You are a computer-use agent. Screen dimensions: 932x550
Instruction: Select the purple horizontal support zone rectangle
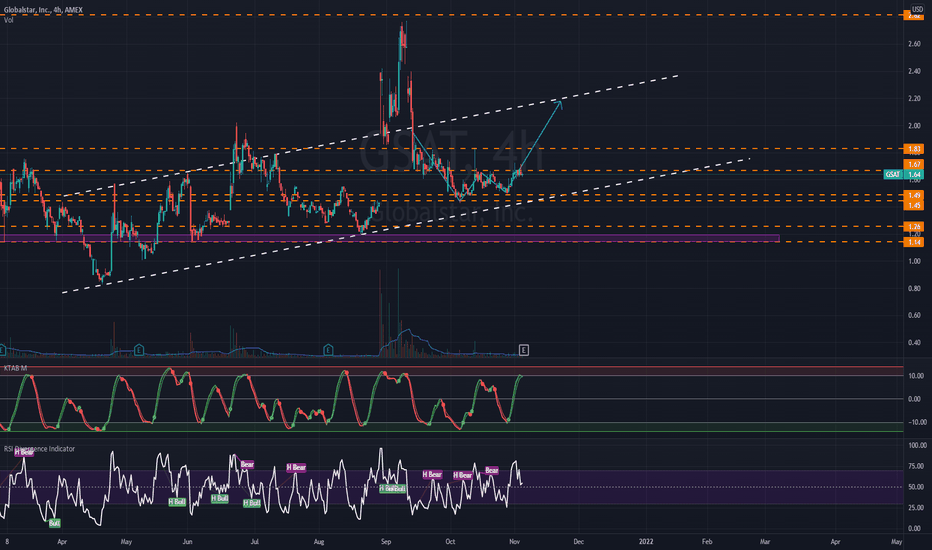click(389, 238)
